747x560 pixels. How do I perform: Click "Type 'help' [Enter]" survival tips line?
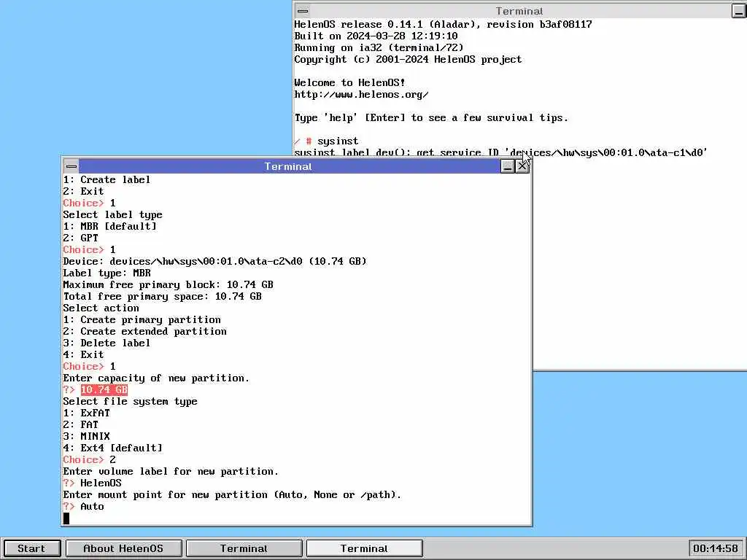(x=431, y=117)
